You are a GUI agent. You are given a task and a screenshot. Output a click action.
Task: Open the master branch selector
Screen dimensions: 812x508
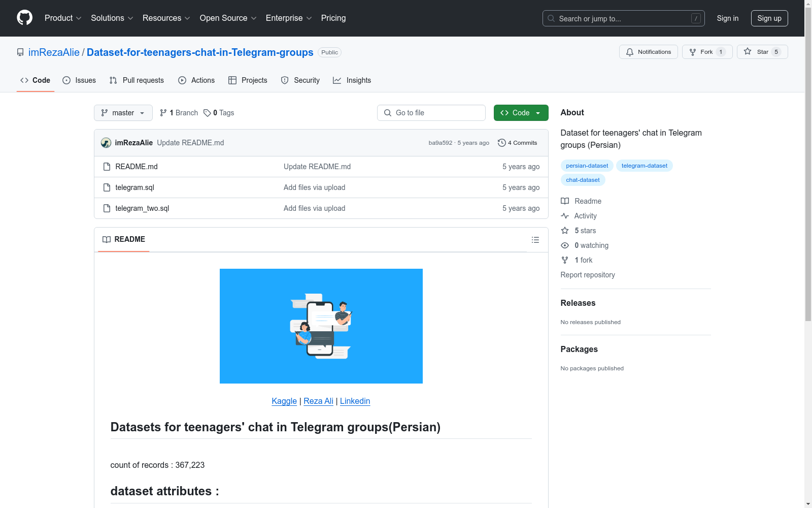pyautogui.click(x=123, y=113)
